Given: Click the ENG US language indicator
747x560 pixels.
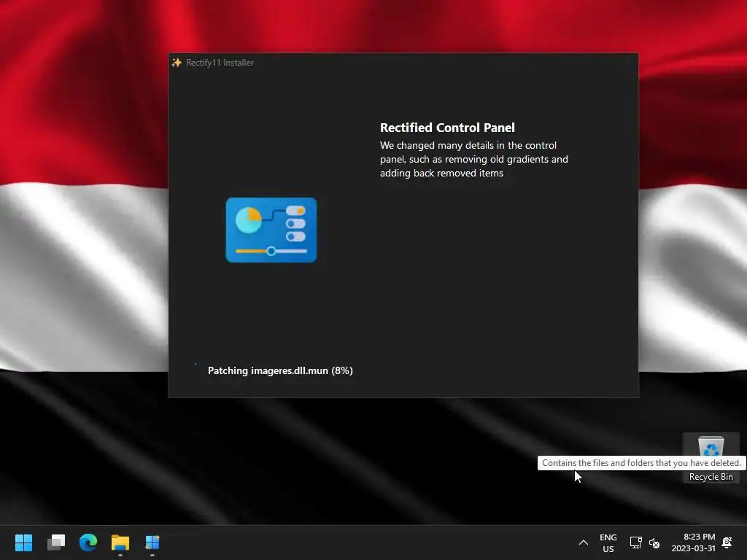Looking at the screenshot, I should pos(608,542).
